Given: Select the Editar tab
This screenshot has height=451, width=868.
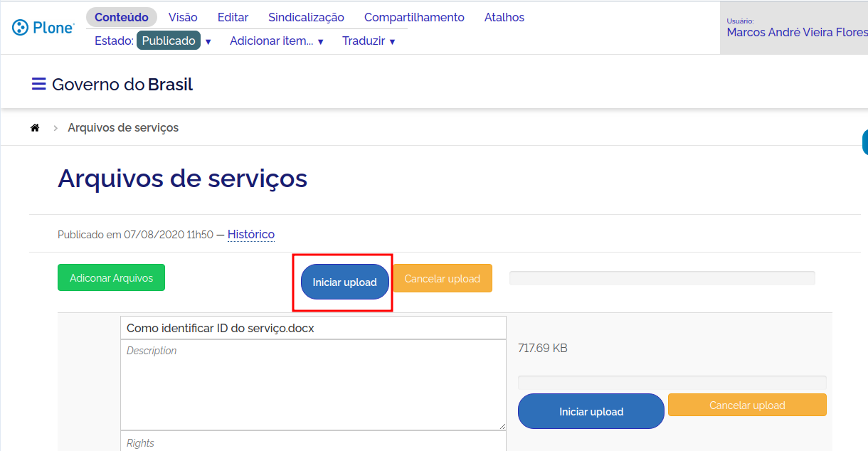Looking at the screenshot, I should 233,17.
